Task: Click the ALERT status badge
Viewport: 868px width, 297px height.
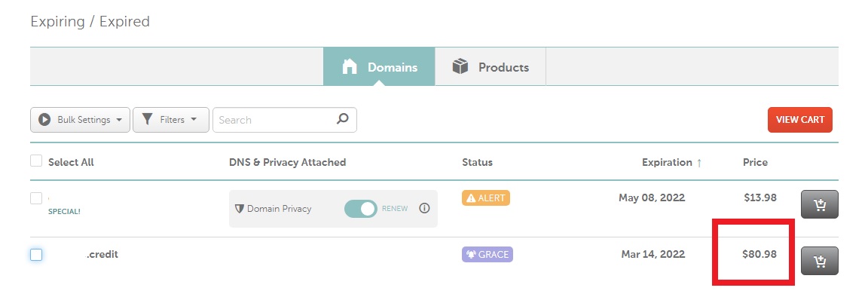Action: pos(485,197)
